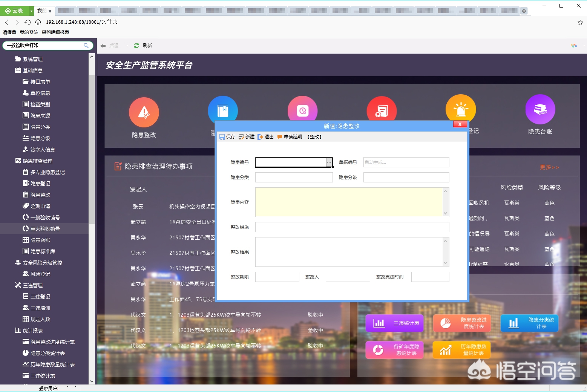Click the 隐患分类 input field

tap(294, 177)
